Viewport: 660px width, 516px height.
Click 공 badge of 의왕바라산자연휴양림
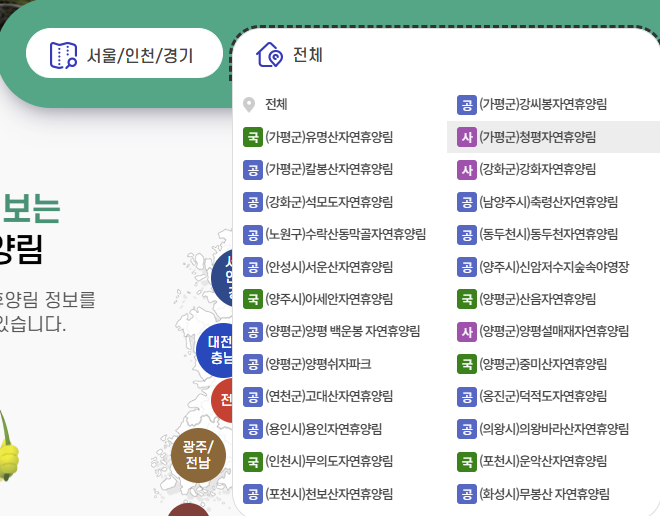pos(467,429)
